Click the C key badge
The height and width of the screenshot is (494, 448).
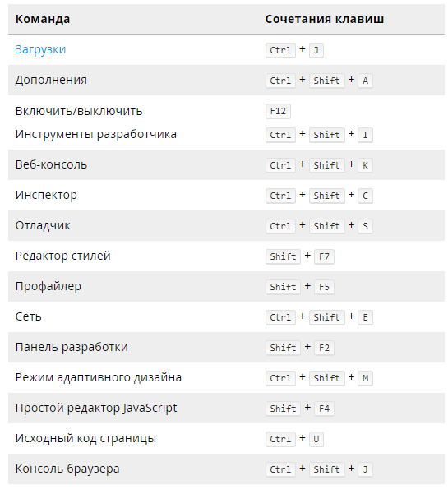[365, 196]
